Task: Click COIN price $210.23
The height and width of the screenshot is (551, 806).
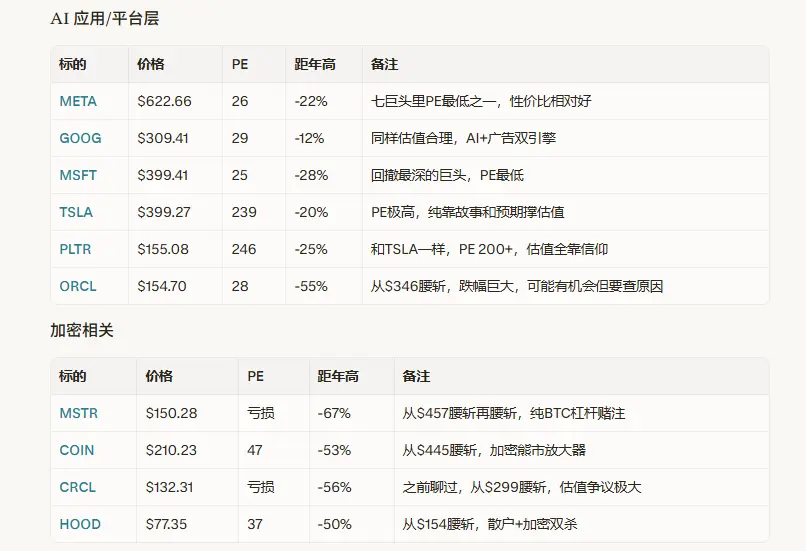Action: (x=171, y=450)
